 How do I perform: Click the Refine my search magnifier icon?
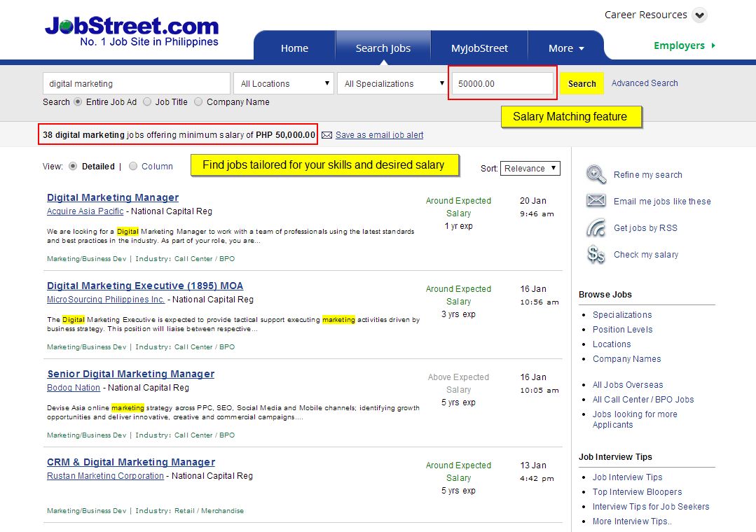(x=596, y=174)
